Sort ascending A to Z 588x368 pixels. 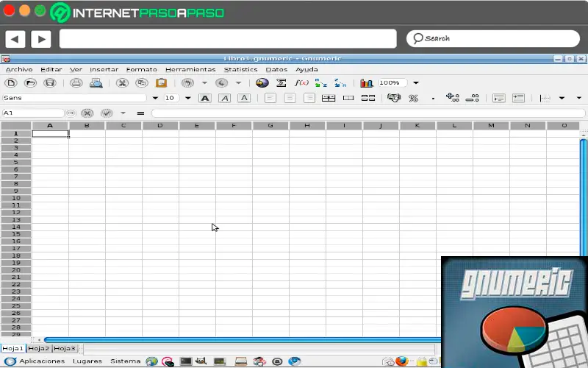(x=320, y=83)
